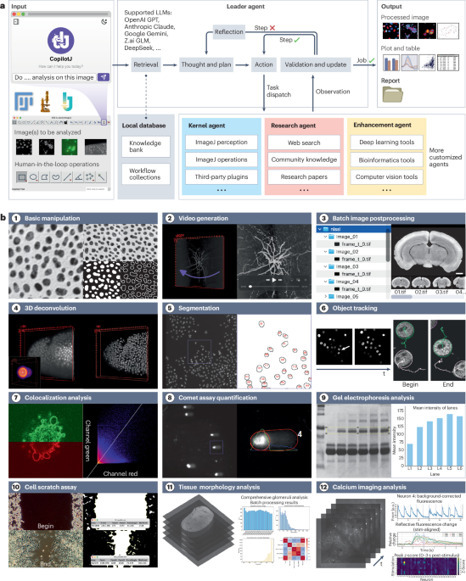Image resolution: width=466 pixels, height=581 pixels.
Task: Open the 01.tif brain slice thumbnail
Action: click(401, 283)
